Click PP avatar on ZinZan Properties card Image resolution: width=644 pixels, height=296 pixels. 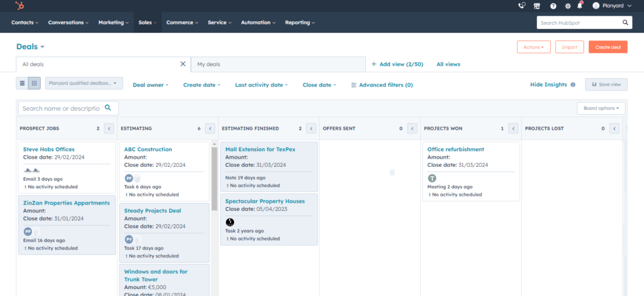coord(28,232)
